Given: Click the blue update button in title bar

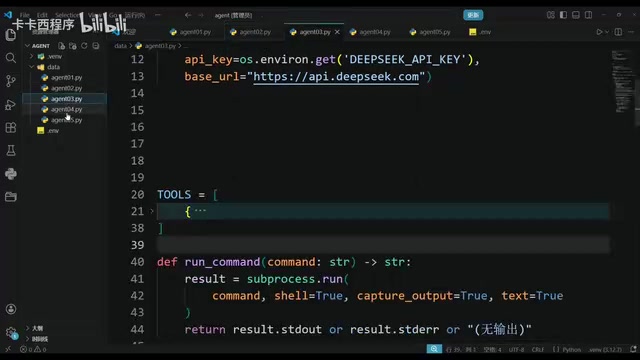Looking at the screenshot, I should [473, 15].
